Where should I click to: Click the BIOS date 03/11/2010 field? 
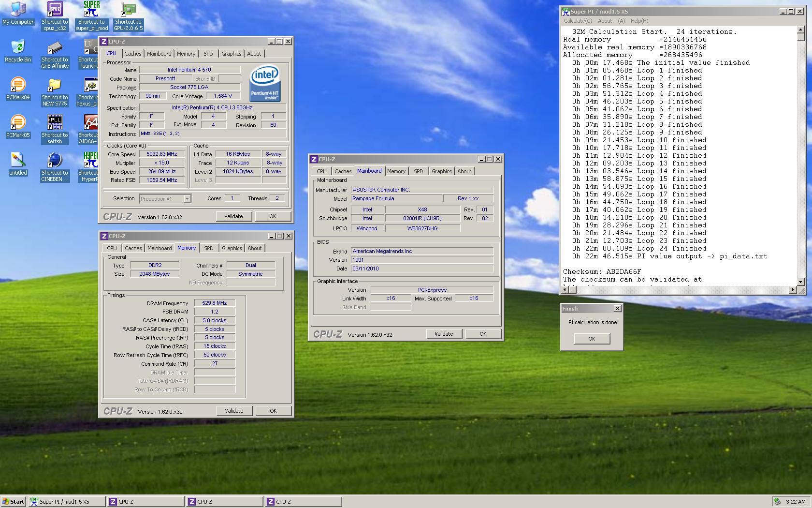422,269
